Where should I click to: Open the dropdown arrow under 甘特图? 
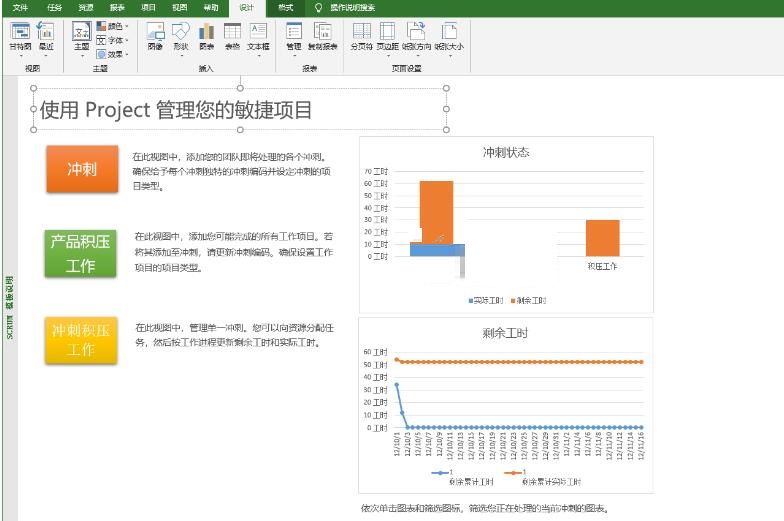tap(20, 55)
